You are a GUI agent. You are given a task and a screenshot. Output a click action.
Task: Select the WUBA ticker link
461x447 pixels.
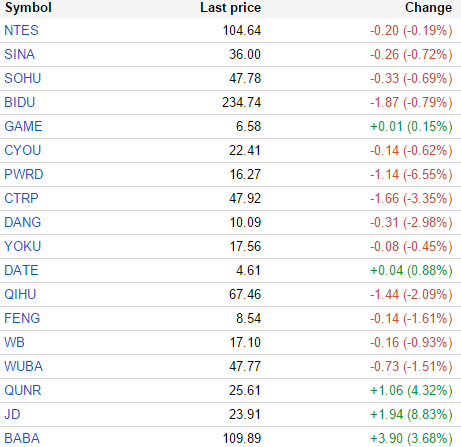pos(23,366)
